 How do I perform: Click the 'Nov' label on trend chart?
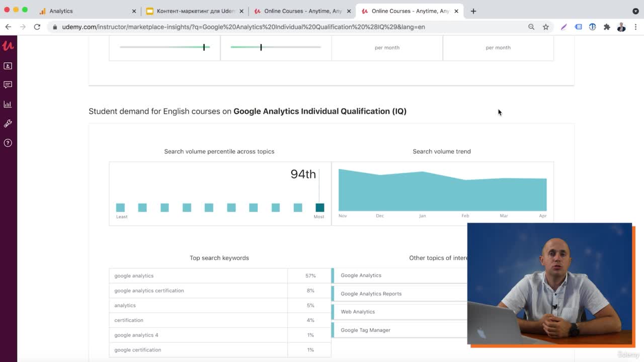point(343,216)
